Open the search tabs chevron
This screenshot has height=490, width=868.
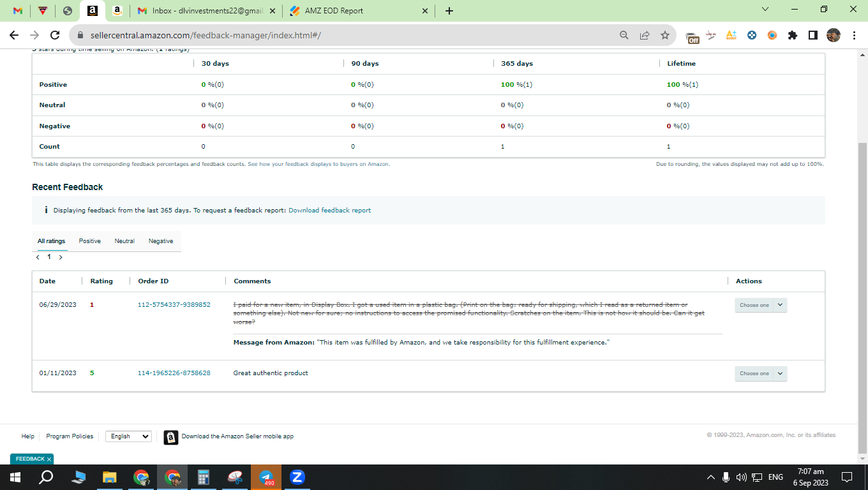coord(766,10)
